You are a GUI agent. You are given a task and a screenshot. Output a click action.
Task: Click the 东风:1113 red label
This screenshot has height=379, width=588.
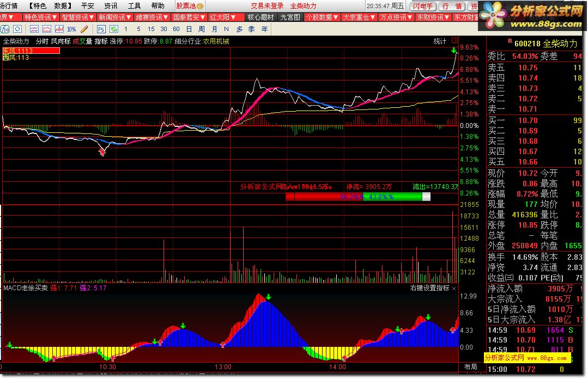click(31, 51)
